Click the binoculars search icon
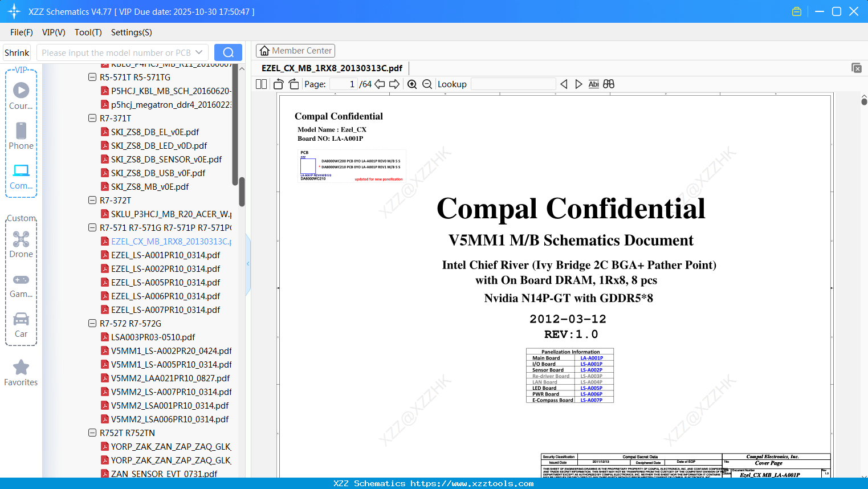868x489 pixels. click(x=609, y=84)
